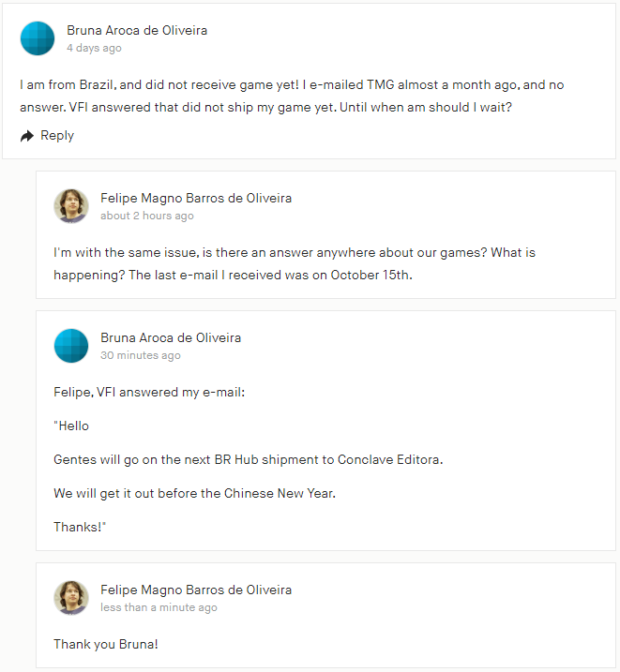
Task: Click the "Felipe, VFI answered my e-mail" line
Action: pos(149,392)
